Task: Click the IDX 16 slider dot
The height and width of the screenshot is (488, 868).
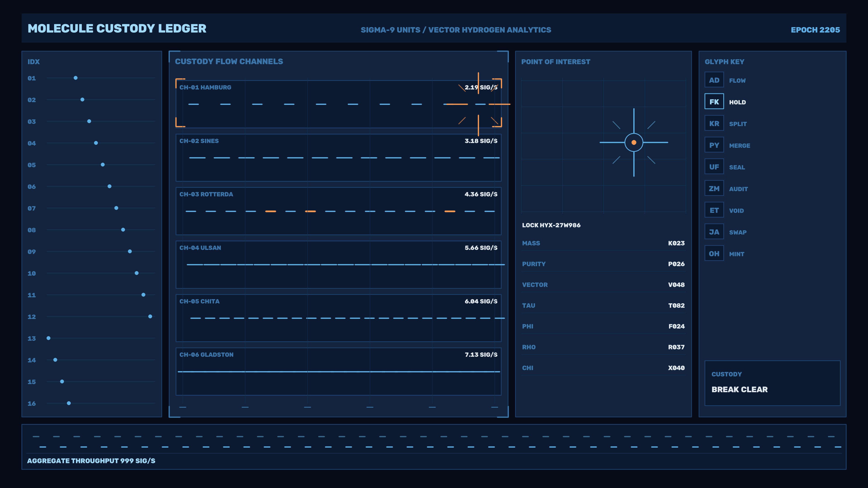Action: point(69,403)
